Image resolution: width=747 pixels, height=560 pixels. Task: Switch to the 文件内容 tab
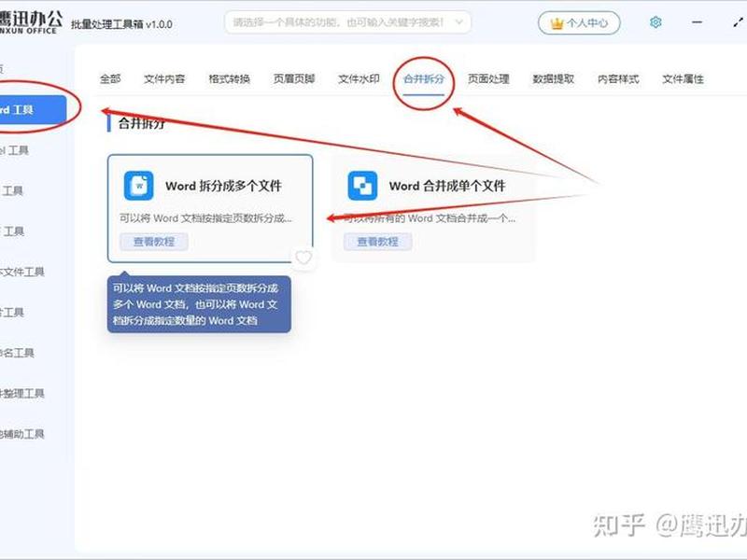pos(164,79)
